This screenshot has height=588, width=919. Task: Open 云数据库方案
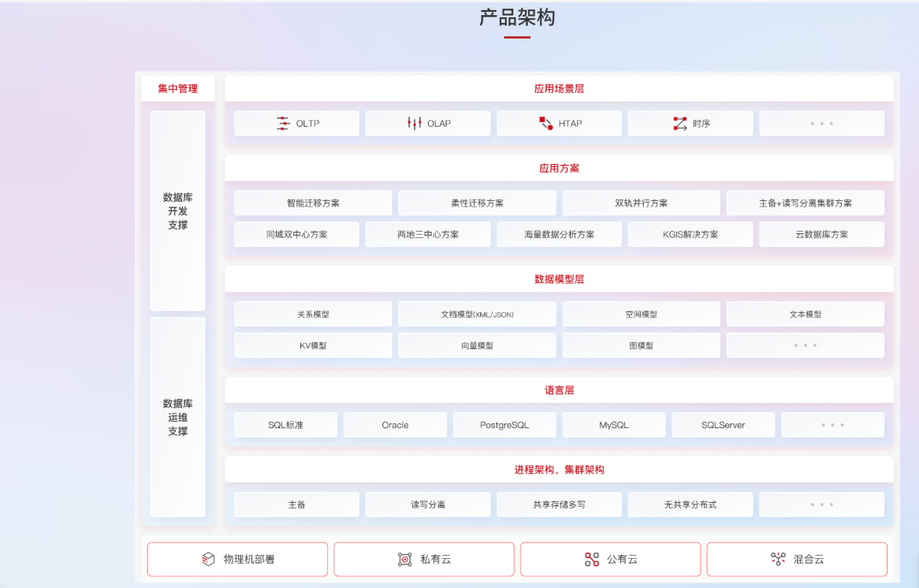coord(822,234)
